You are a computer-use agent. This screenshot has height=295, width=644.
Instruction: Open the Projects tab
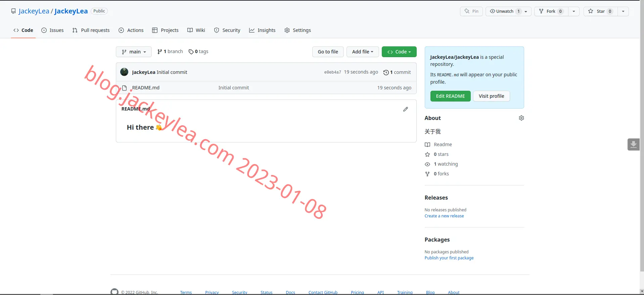point(165,30)
